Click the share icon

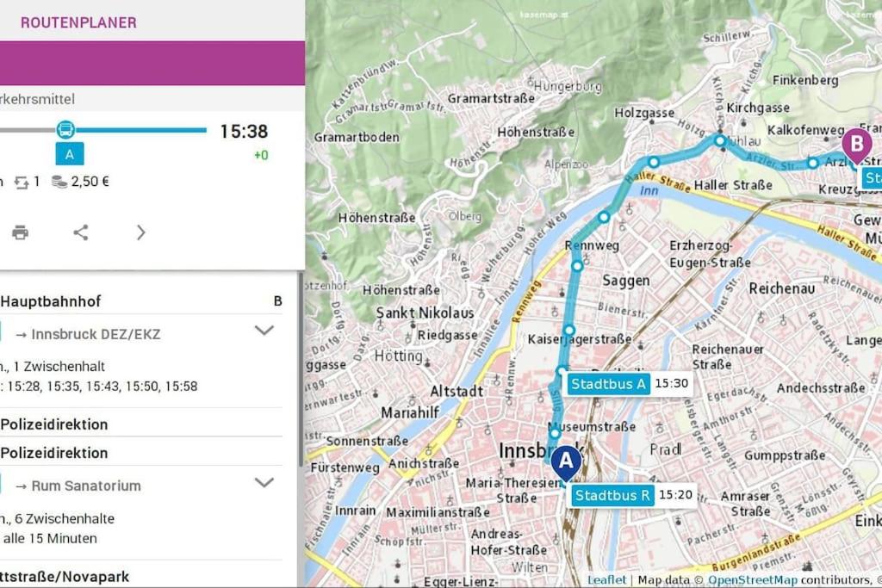81,232
